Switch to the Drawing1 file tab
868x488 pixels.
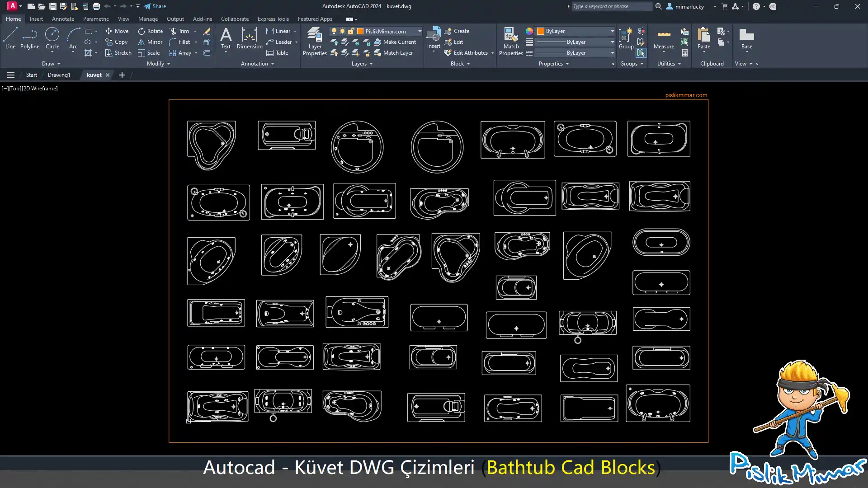pos(59,75)
